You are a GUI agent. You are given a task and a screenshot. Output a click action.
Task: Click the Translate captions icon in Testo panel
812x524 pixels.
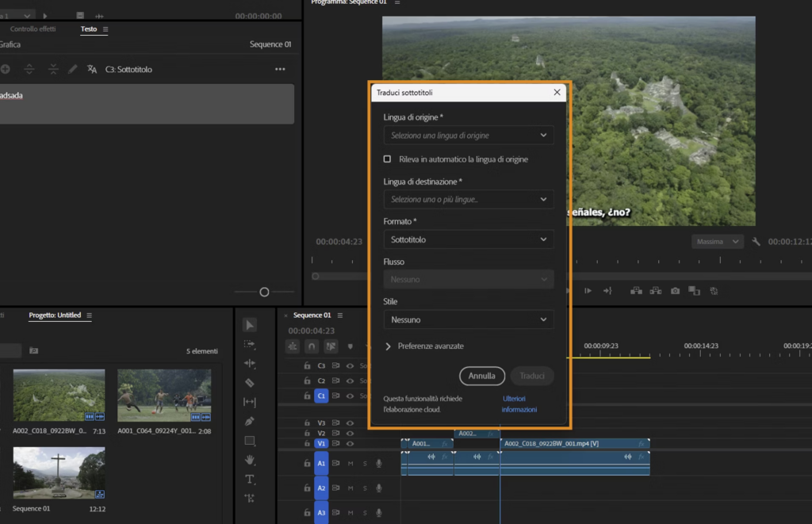92,69
